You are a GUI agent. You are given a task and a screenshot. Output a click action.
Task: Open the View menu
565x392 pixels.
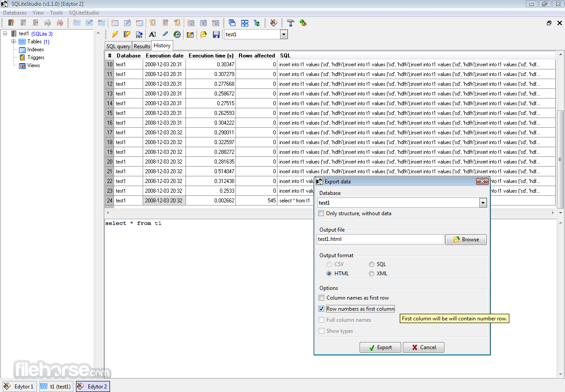[38, 13]
